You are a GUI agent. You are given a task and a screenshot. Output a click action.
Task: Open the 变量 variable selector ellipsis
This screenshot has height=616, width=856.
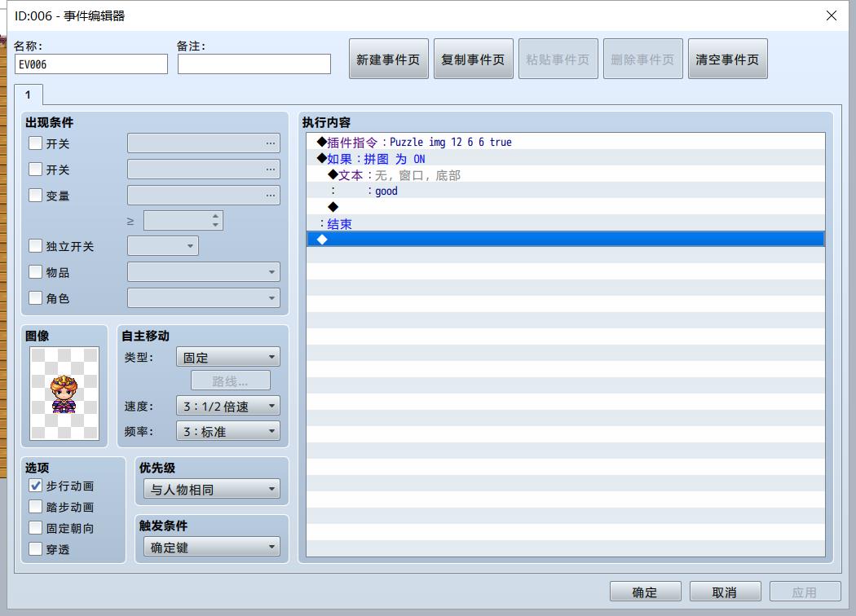270,196
